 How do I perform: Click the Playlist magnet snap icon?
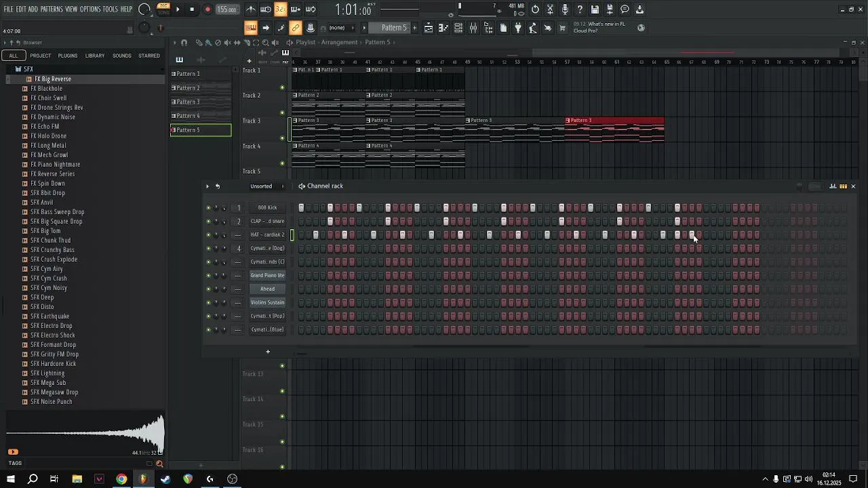coord(184,43)
